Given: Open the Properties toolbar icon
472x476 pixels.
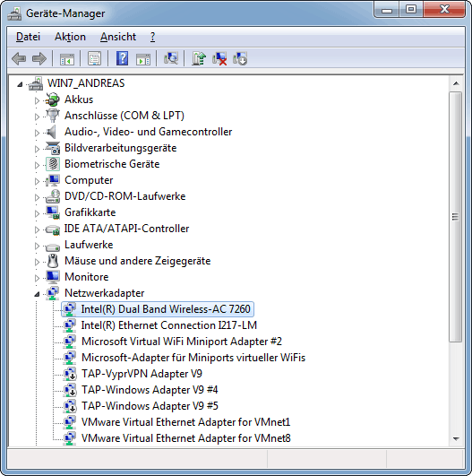Looking at the screenshot, I should tap(95, 58).
